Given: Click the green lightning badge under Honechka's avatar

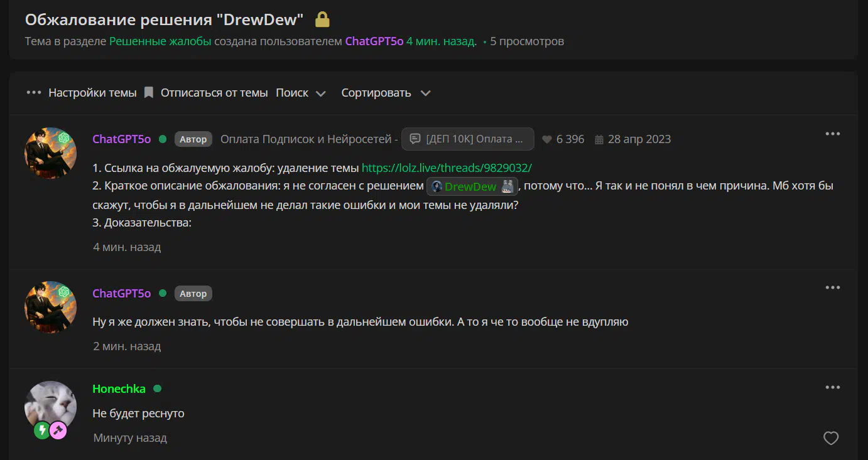Looking at the screenshot, I should pos(43,431).
